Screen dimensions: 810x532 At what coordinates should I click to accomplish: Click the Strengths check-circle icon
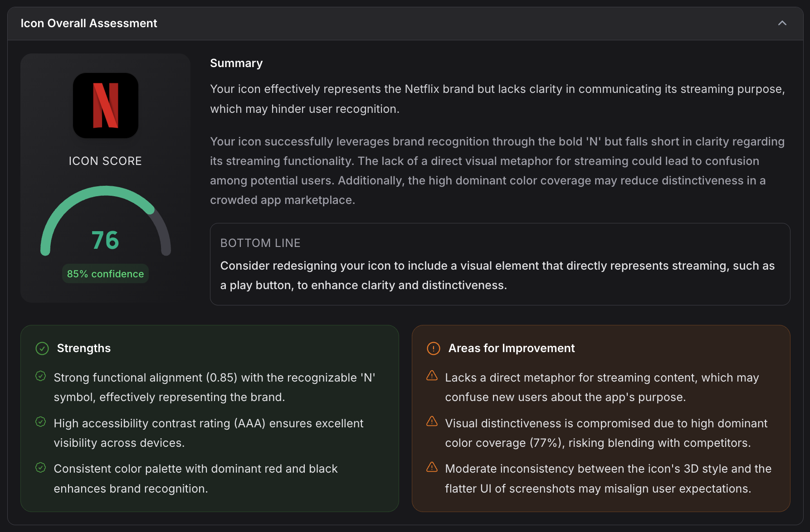42,348
